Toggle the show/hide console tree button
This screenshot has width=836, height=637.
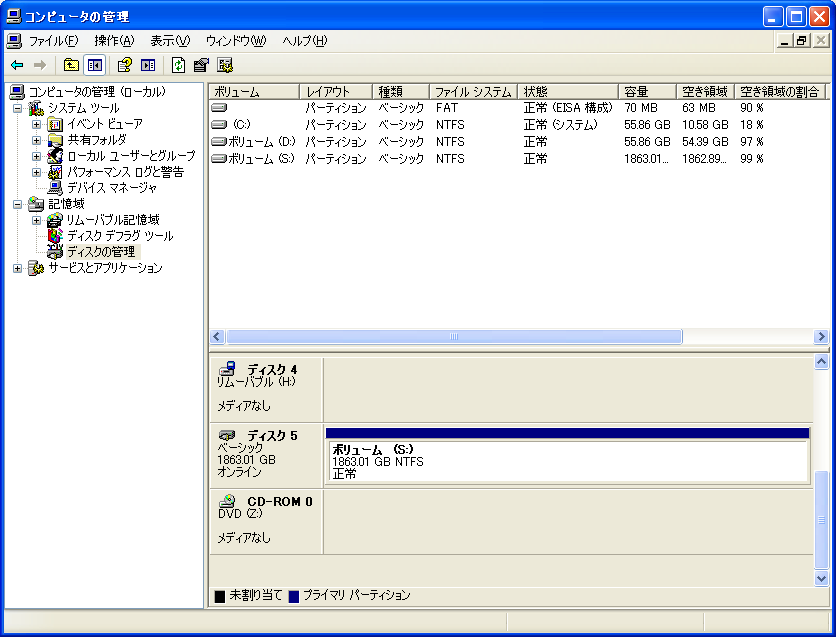[95, 65]
